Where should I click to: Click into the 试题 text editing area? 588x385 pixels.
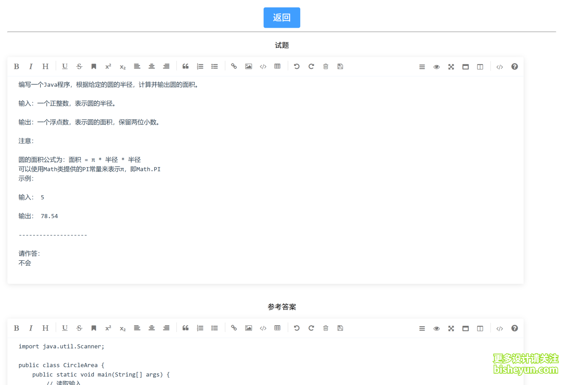click(x=265, y=180)
